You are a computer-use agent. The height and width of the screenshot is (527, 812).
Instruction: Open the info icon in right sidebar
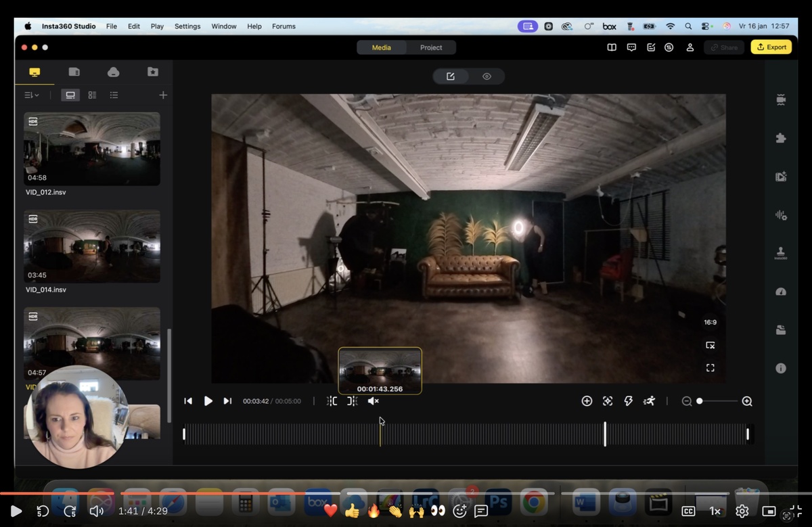[x=781, y=369]
